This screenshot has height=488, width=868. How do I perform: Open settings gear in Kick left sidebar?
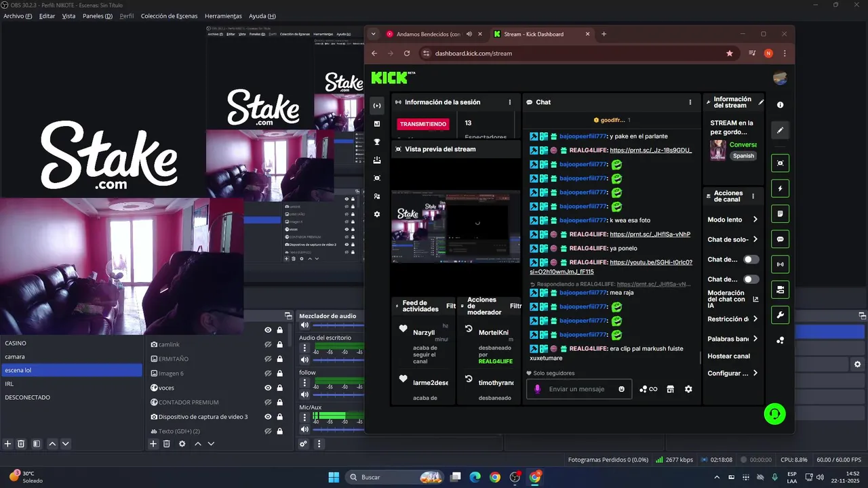[x=377, y=214]
